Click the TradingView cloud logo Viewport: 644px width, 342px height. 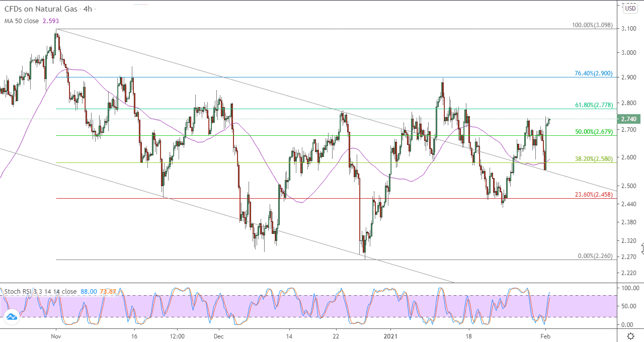pyautogui.click(x=11, y=316)
